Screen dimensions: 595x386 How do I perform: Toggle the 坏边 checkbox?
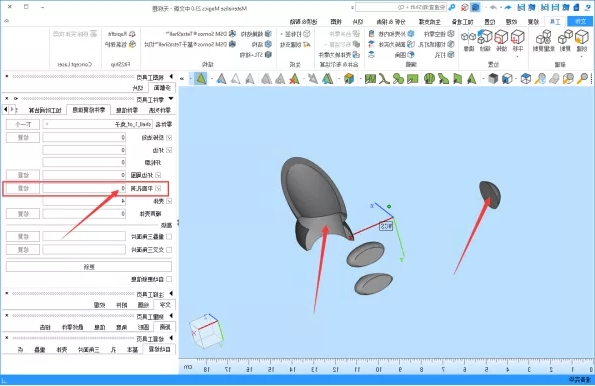(169, 150)
